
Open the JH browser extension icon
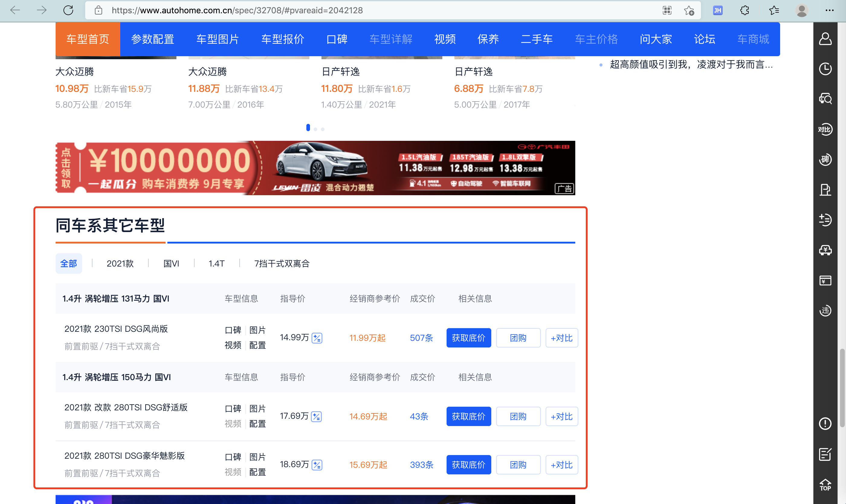coord(718,10)
